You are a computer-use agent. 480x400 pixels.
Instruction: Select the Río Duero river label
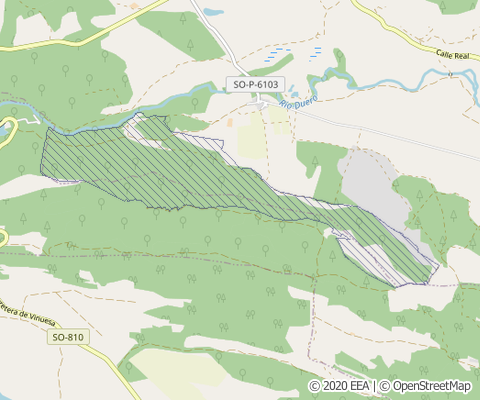pyautogui.click(x=298, y=102)
